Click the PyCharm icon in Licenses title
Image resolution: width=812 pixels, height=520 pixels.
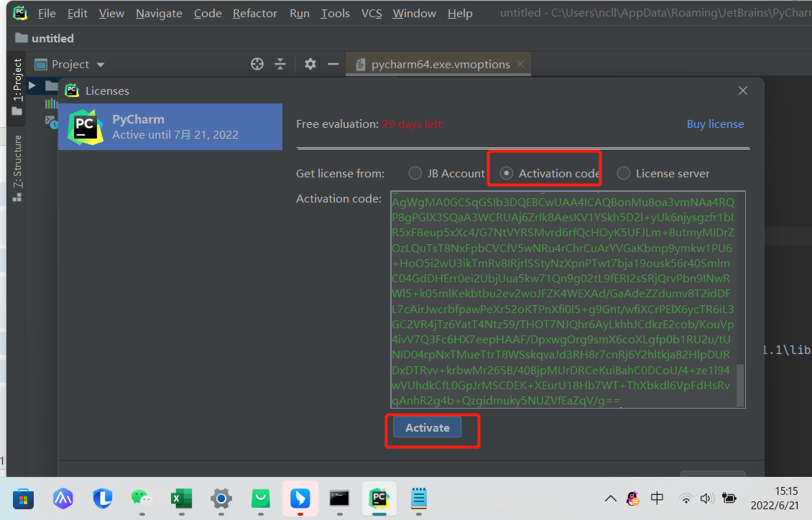coord(72,90)
